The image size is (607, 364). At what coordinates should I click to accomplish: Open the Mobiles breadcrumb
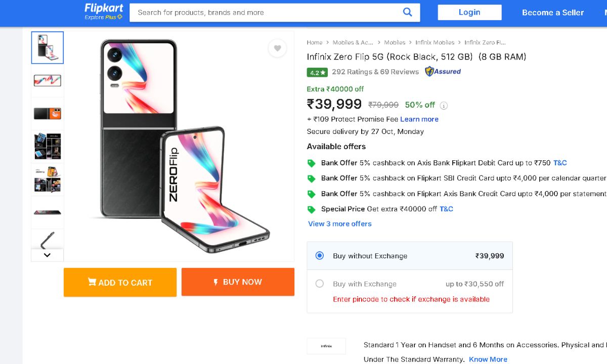point(395,42)
